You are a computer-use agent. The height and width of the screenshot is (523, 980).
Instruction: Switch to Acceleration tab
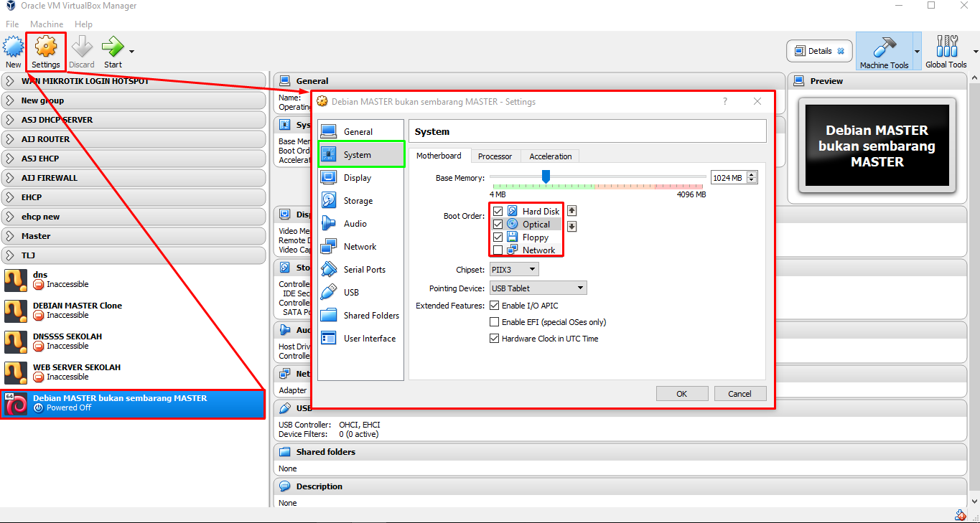[551, 156]
